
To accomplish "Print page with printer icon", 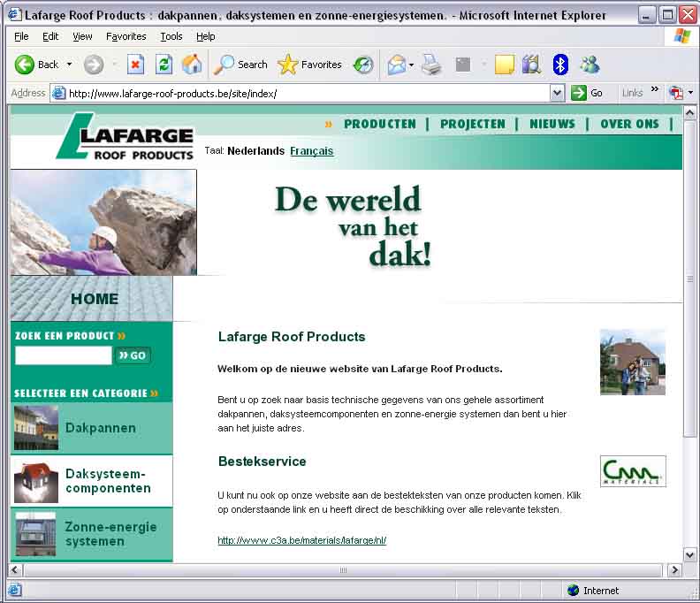I will [431, 65].
